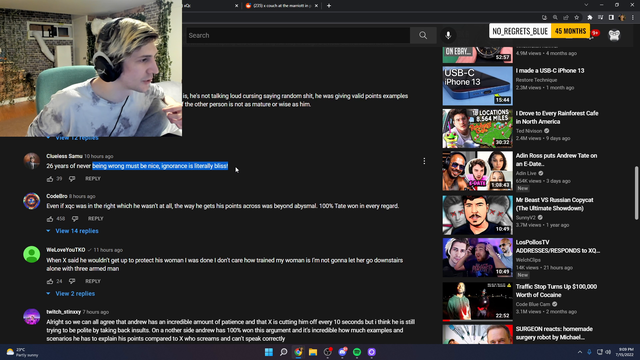Viewport: 640px width, 360px height.
Task: Open Clueless Samu's channel name
Action: point(64,156)
